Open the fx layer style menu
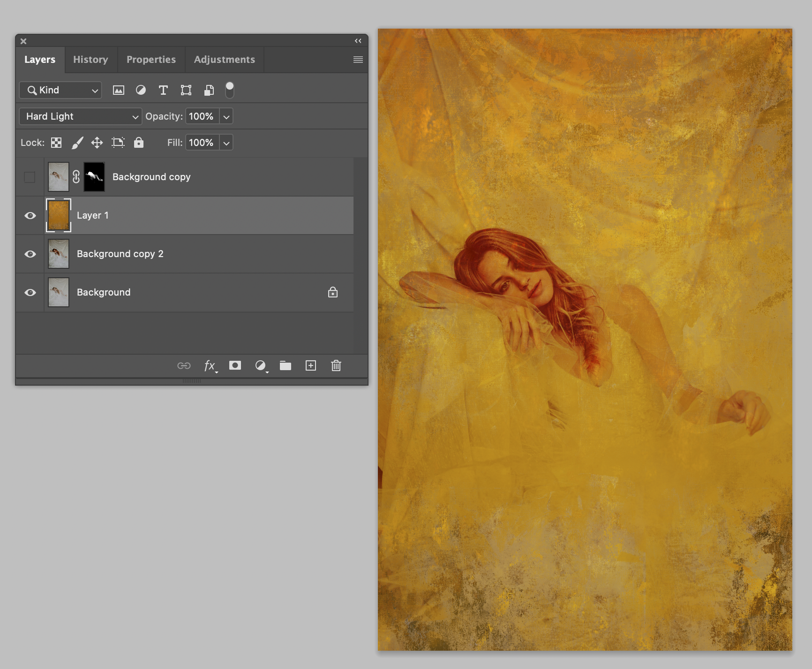The image size is (812, 669). pyautogui.click(x=210, y=365)
